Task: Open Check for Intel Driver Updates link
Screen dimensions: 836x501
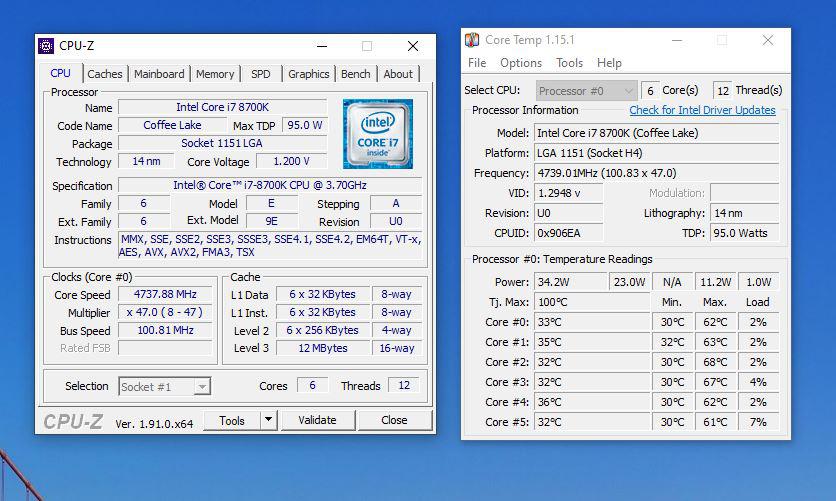Action: 702,110
